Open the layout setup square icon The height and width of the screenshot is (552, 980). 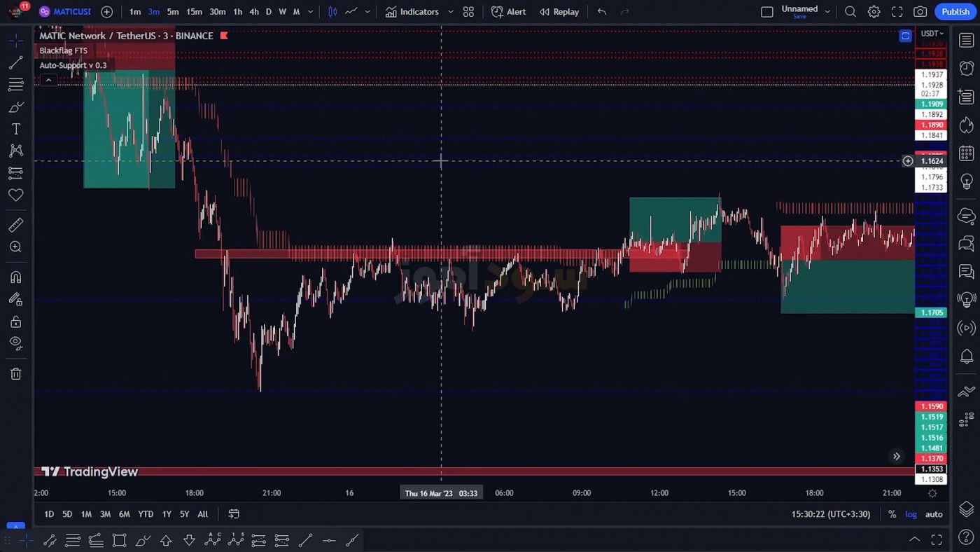767,12
